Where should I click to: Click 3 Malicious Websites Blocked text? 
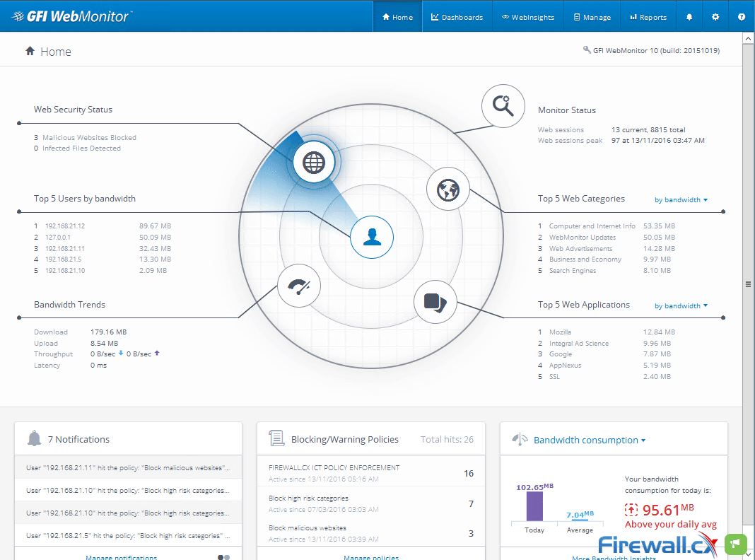coord(85,138)
